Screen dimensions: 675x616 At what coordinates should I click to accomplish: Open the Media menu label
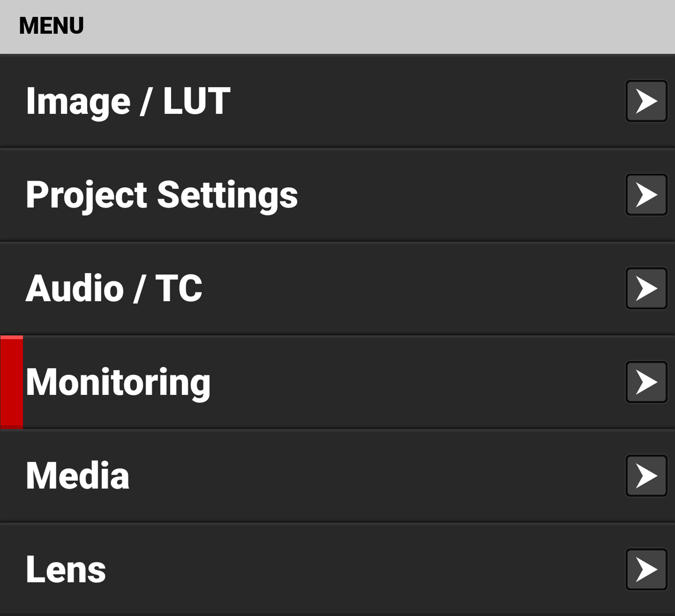77,476
